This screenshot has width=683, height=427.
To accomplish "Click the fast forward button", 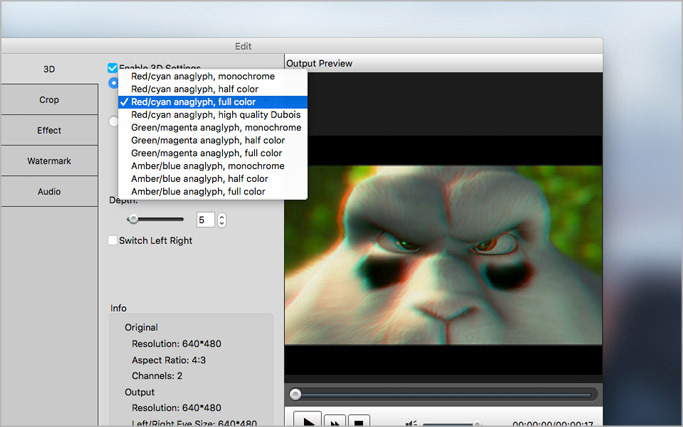I will point(335,421).
